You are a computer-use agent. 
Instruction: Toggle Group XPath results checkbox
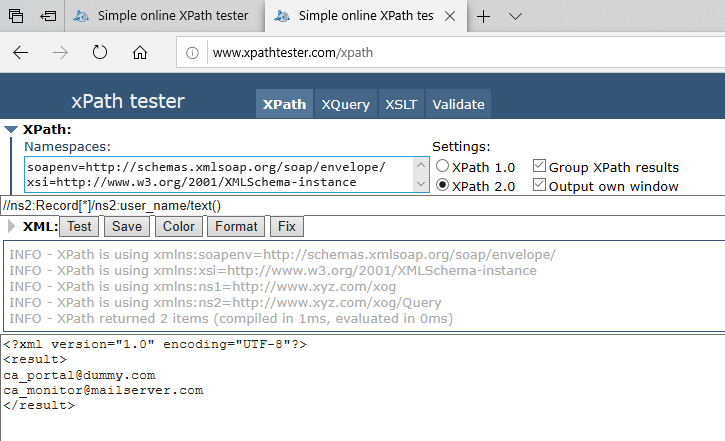point(539,165)
